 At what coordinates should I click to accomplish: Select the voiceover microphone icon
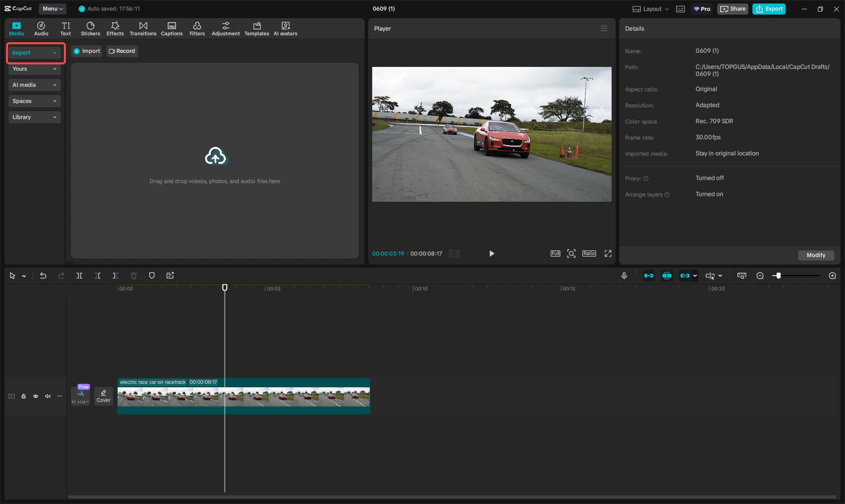coord(624,276)
